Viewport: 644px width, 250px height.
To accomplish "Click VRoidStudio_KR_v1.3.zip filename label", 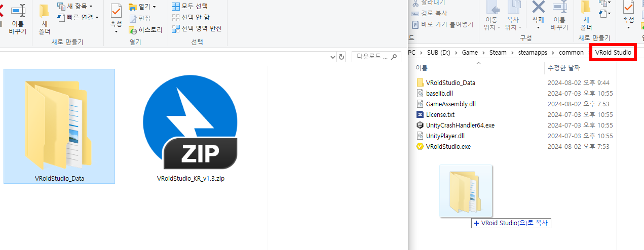I will click(191, 179).
